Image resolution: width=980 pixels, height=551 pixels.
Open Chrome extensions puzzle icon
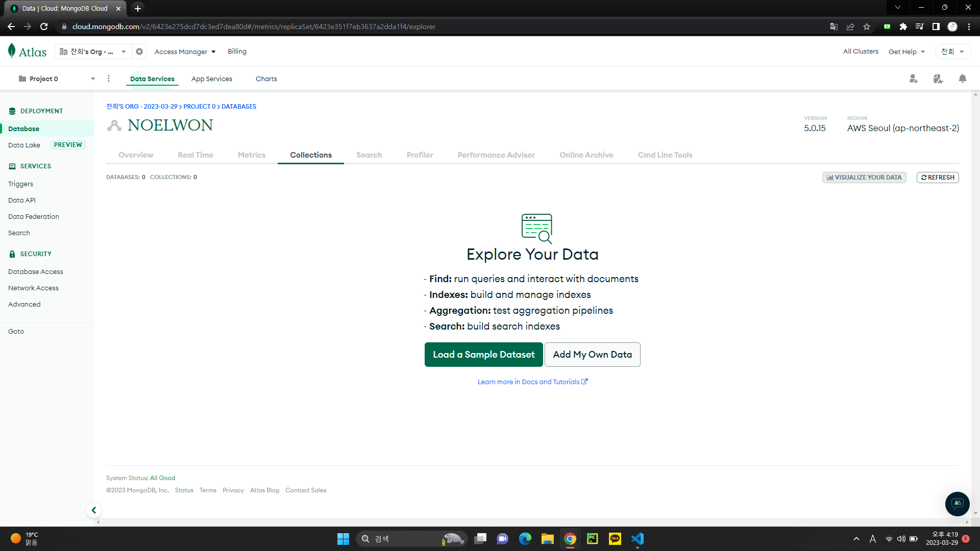[x=903, y=27]
